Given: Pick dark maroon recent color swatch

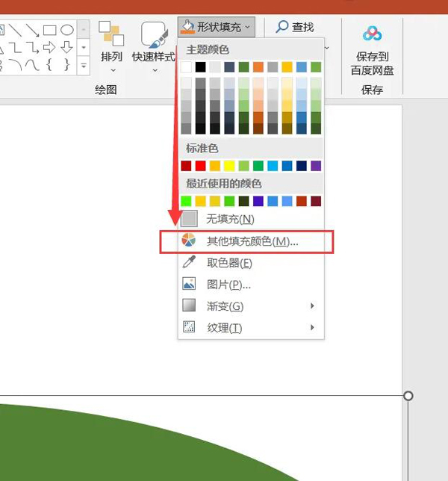Looking at the screenshot, I should click(316, 201).
